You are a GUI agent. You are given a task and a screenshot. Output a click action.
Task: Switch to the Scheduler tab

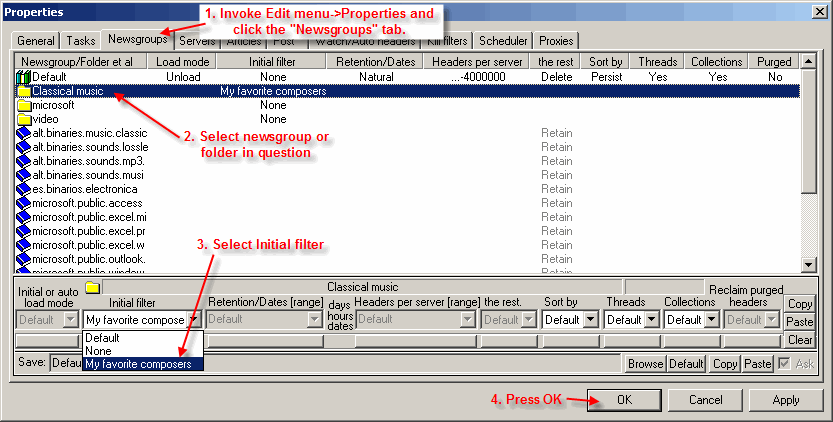tap(503, 41)
